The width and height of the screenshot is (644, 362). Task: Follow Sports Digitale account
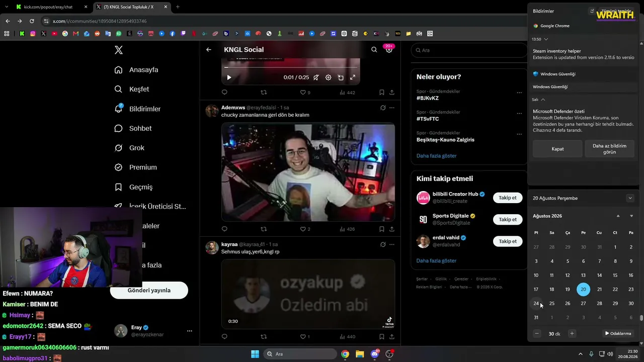click(508, 219)
